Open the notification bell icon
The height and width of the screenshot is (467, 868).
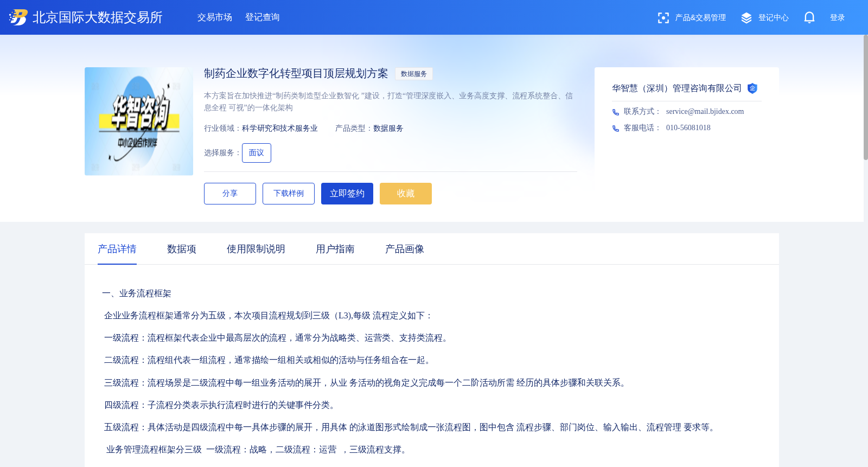[809, 17]
